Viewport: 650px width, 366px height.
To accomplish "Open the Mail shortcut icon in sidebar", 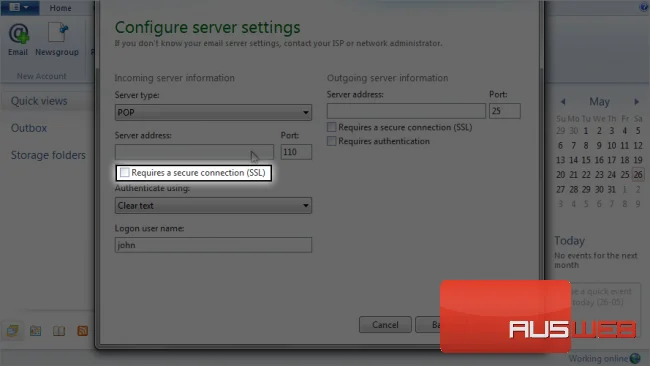I will (x=12, y=331).
